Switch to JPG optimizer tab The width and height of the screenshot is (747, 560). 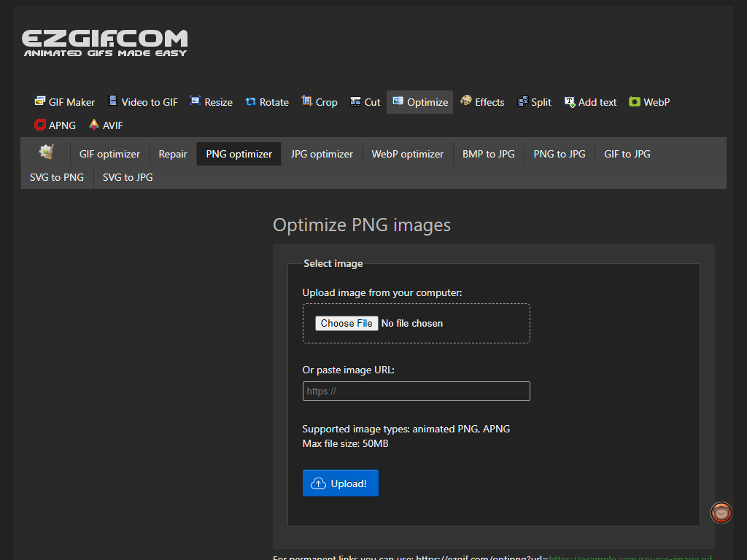coord(322,154)
